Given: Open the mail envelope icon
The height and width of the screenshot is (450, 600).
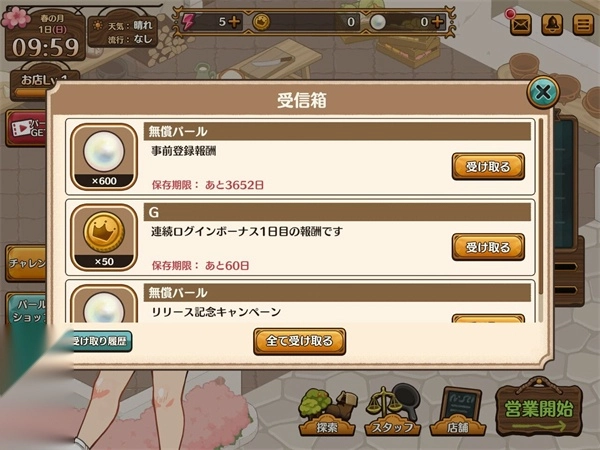Looking at the screenshot, I should pos(521,24).
